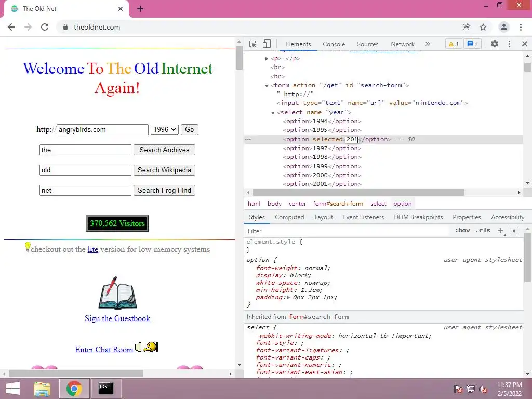Open the warnings counter showing 3

coord(453,44)
